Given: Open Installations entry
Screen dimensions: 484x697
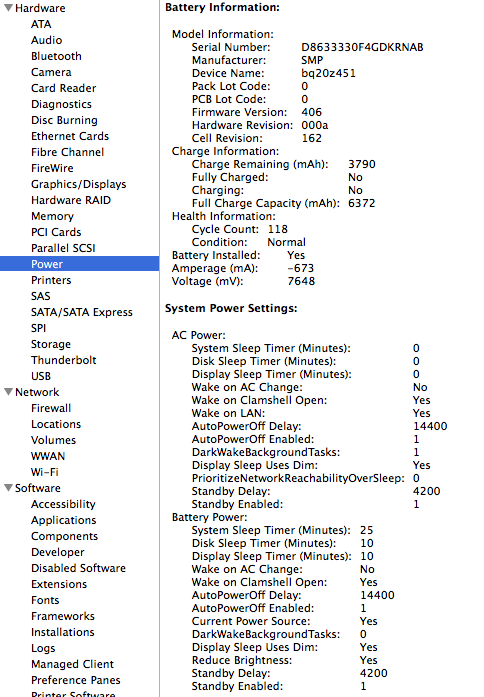Looking at the screenshot, I should (63, 632).
